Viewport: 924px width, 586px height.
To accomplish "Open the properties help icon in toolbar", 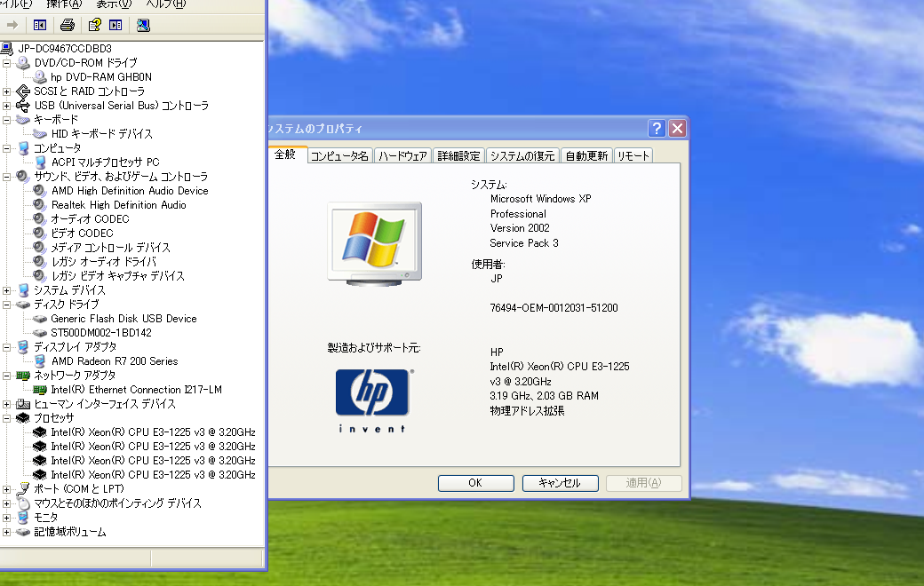I will (94, 25).
